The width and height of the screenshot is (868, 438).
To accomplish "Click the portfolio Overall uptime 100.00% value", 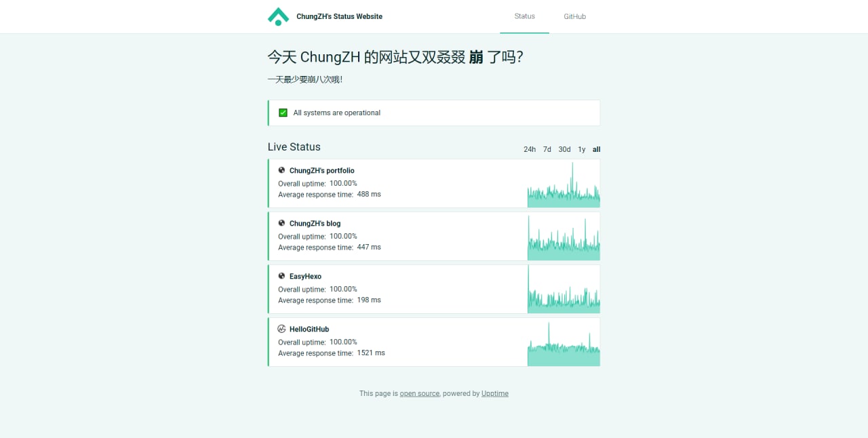I will click(343, 183).
